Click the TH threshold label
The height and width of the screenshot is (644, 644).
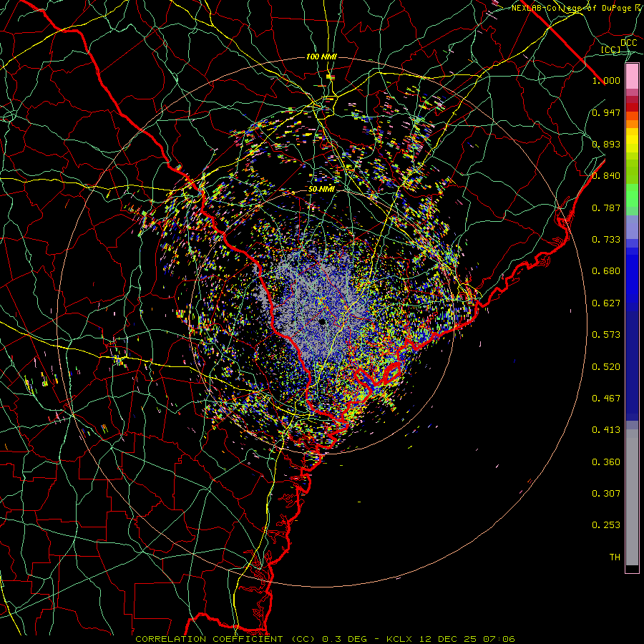pyautogui.click(x=615, y=557)
